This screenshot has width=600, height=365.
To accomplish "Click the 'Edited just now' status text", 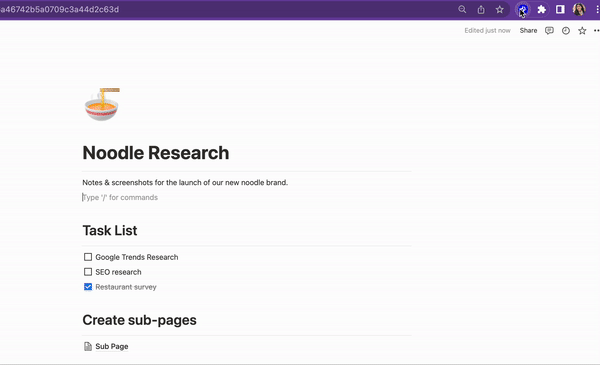I will tap(488, 31).
